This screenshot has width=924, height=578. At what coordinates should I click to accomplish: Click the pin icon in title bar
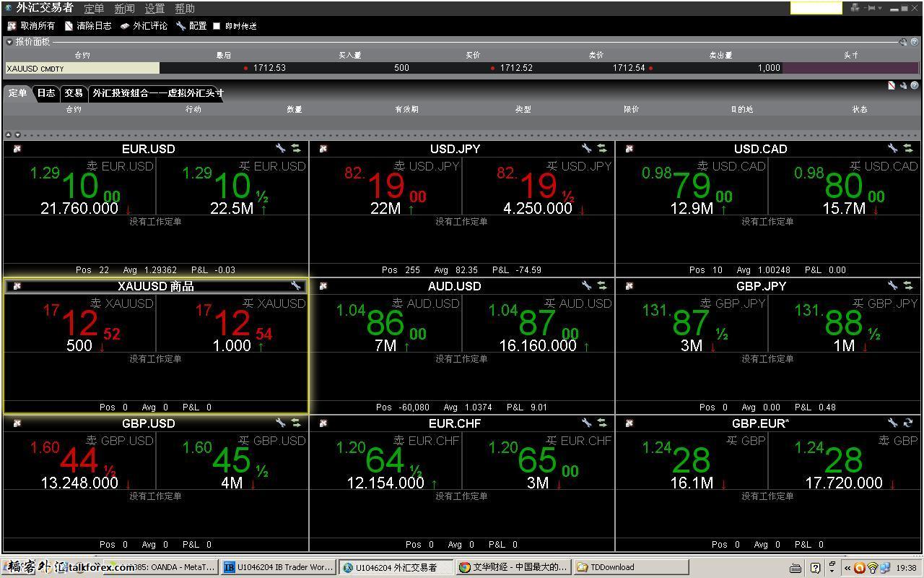tap(871, 8)
